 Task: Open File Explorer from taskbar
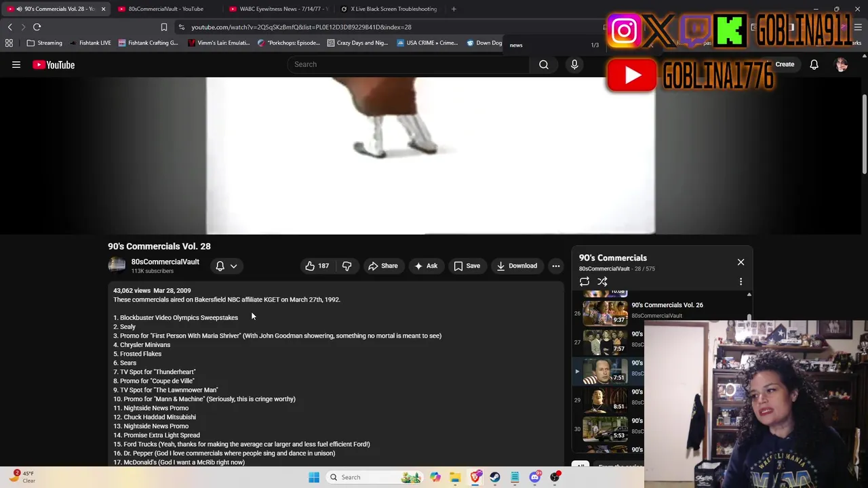point(455,477)
